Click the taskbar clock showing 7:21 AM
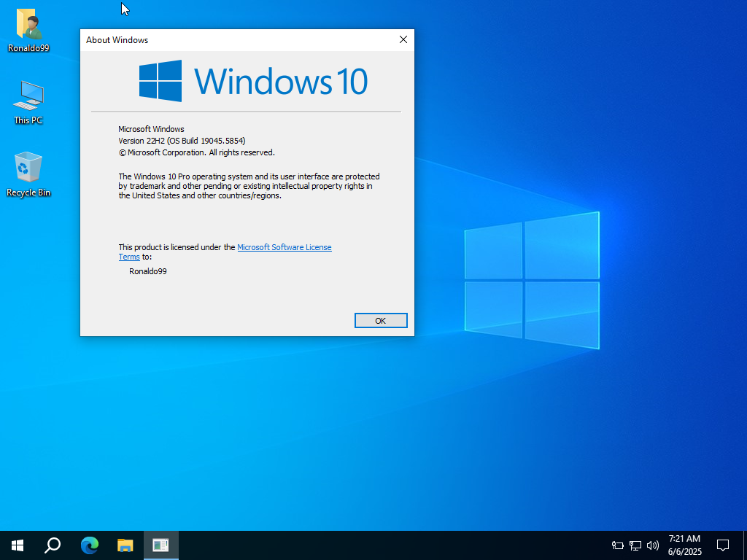The height and width of the screenshot is (560, 747). pos(684,545)
